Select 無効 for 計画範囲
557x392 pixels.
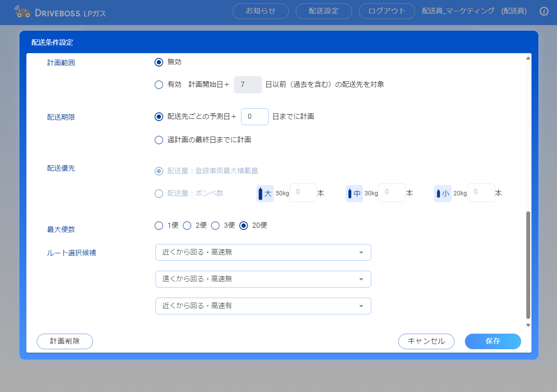click(159, 62)
